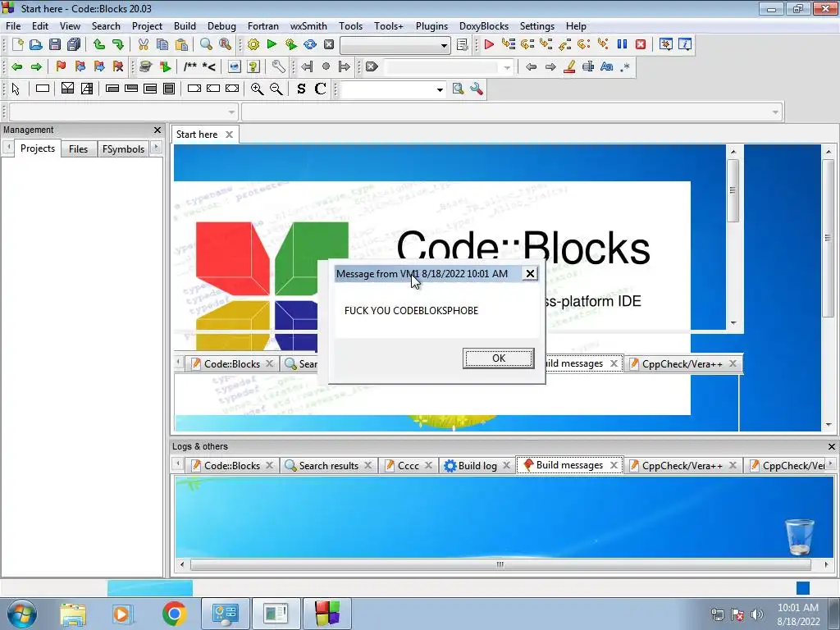This screenshot has width=840, height=630.
Task: Open the Build menu
Action: 185,25
